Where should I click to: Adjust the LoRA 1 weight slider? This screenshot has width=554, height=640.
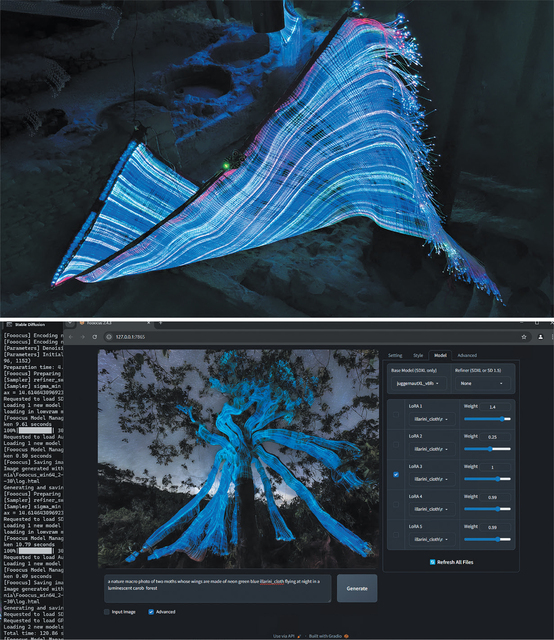tap(487, 419)
